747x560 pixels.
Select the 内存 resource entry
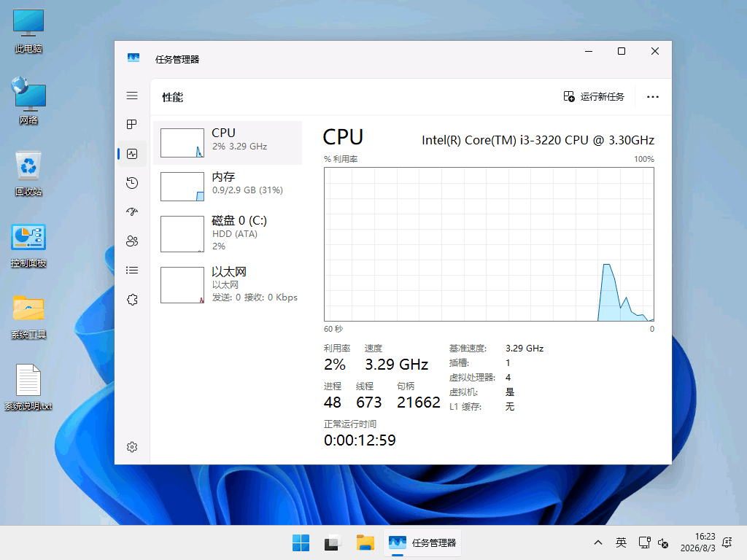228,186
